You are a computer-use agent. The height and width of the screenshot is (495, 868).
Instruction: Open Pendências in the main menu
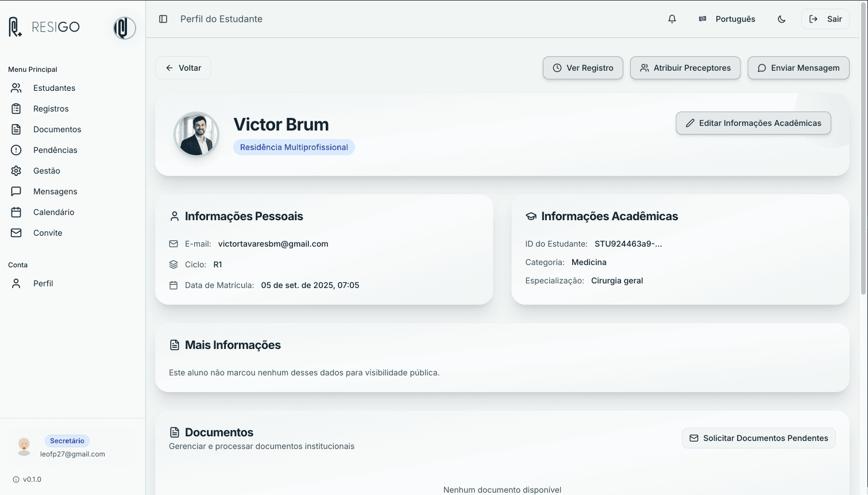pos(55,150)
